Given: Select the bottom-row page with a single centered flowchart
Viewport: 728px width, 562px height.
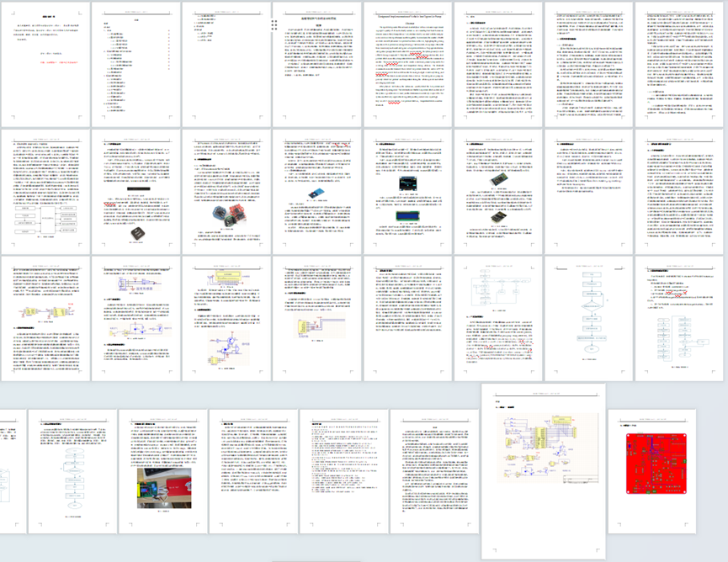Looking at the screenshot, I should pyautogui.click(x=72, y=471).
